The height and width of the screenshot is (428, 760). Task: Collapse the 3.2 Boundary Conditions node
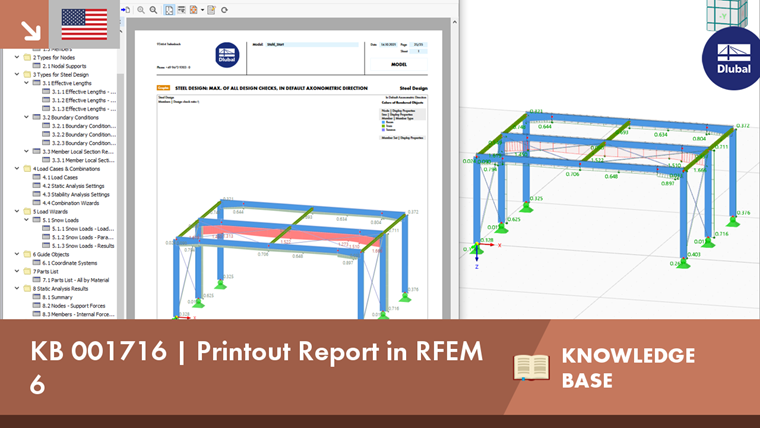[x=27, y=117]
